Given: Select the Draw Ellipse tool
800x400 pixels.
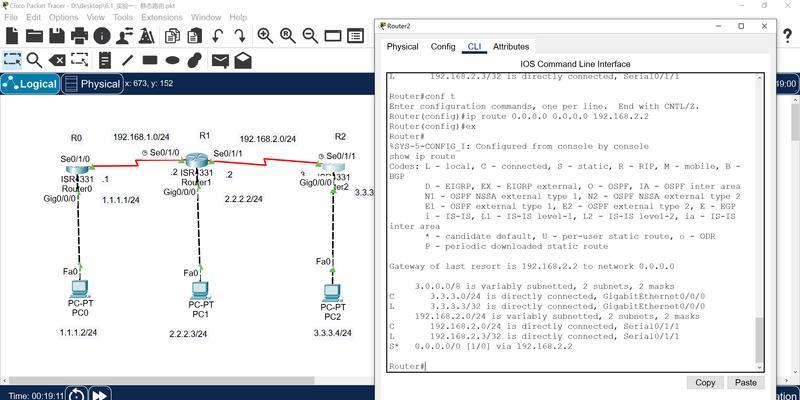Looking at the screenshot, I should pyautogui.click(x=172, y=60).
